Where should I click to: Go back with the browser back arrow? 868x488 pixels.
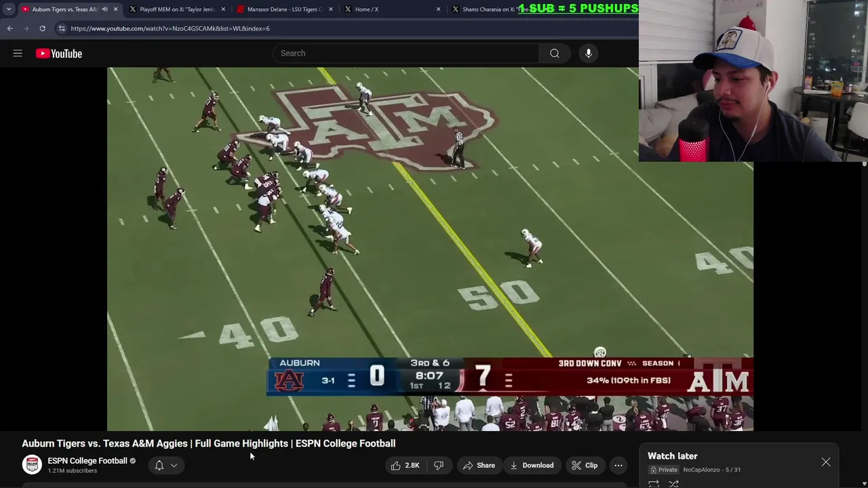click(9, 28)
